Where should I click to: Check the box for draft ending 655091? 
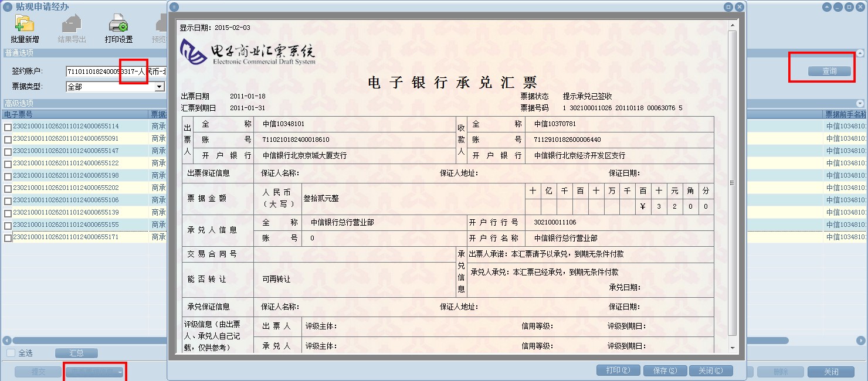coord(8,140)
